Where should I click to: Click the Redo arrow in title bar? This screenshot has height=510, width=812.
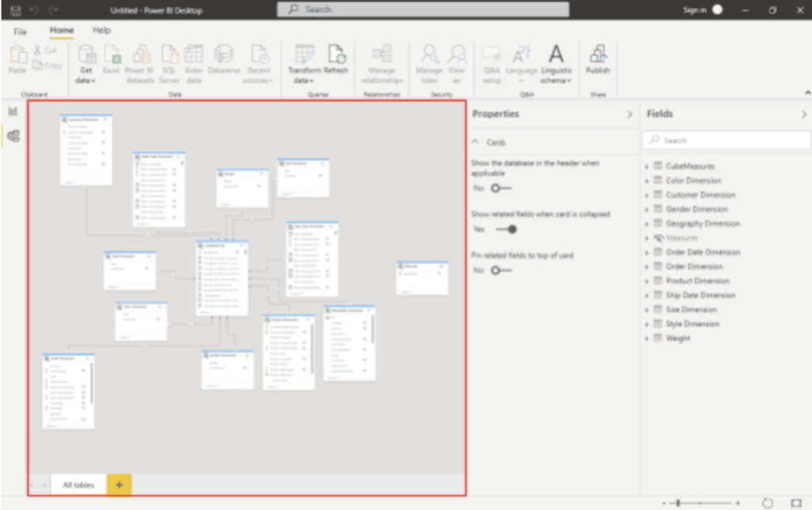pyautogui.click(x=53, y=10)
